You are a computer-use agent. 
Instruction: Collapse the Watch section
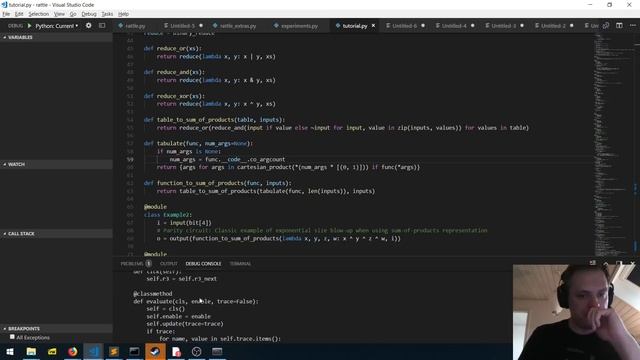tap(56, 164)
